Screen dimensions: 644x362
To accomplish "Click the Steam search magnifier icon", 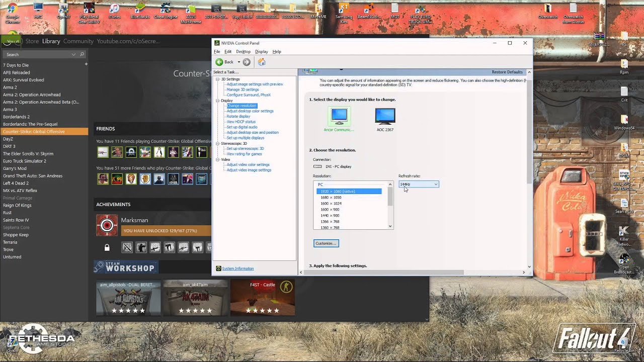I will [82, 54].
